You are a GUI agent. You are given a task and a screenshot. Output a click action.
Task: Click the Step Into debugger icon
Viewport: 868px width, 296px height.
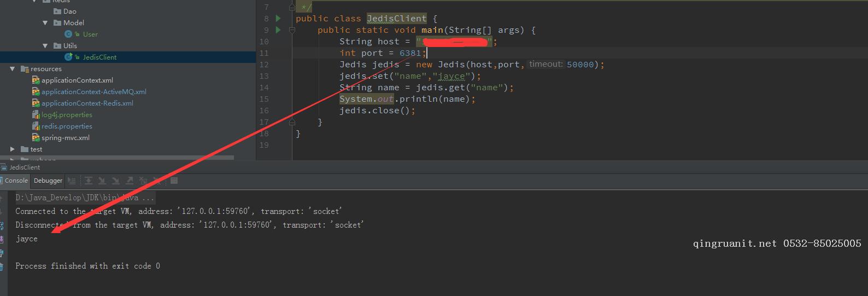[x=102, y=181]
